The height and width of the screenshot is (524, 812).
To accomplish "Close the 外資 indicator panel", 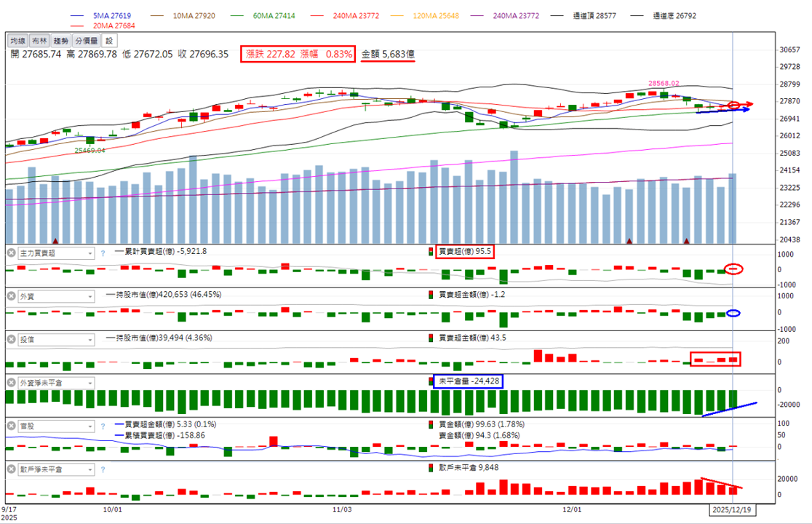I will pyautogui.click(x=12, y=296).
